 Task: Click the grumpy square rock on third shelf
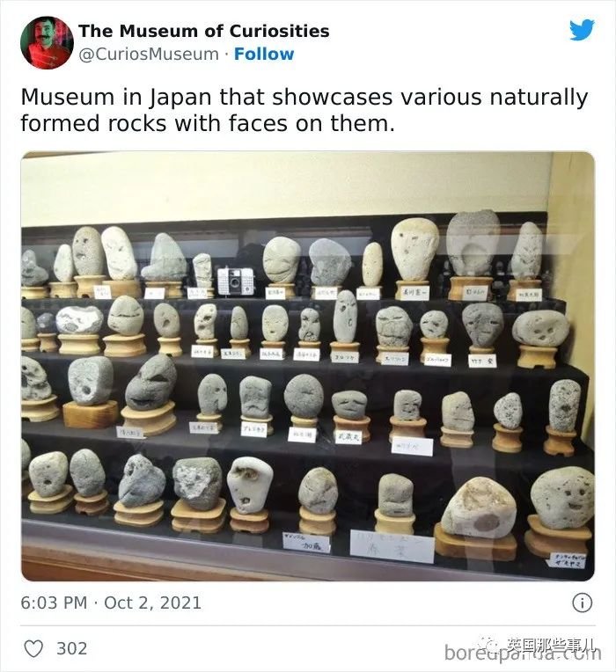(255, 398)
